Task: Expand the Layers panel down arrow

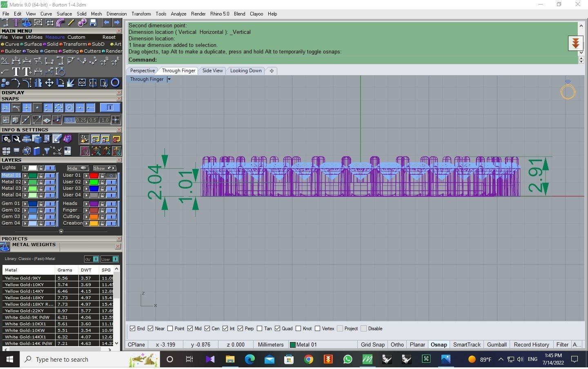Action: (x=61, y=231)
